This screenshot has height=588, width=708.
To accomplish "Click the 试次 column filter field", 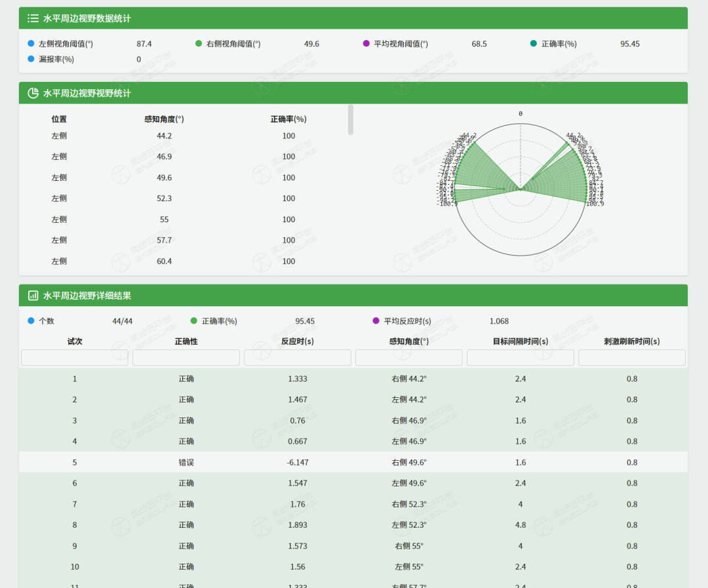I will click(75, 357).
